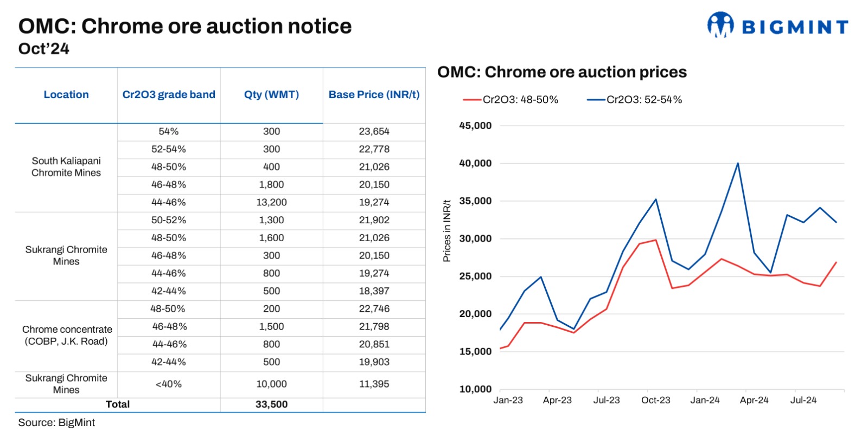This screenshot has height=432, width=868.
Task: Click the Source: BigMint footnote text
Action: click(x=56, y=423)
